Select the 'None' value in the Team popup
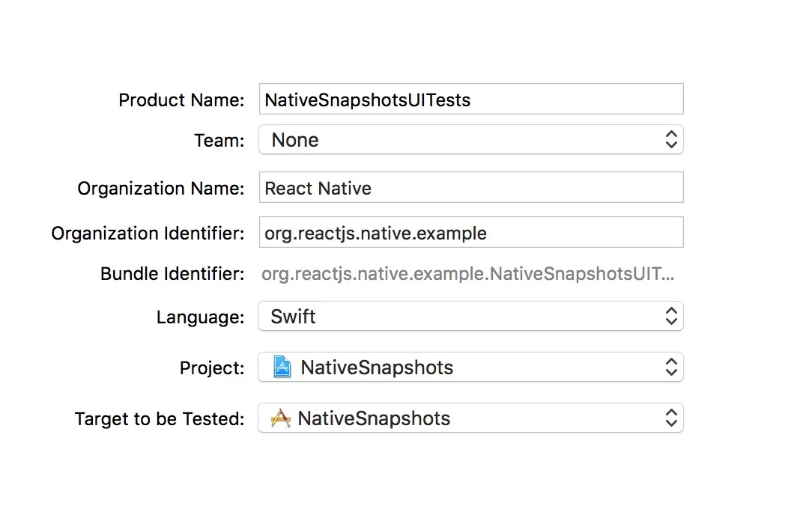This screenshot has height=509, width=812. [x=295, y=140]
